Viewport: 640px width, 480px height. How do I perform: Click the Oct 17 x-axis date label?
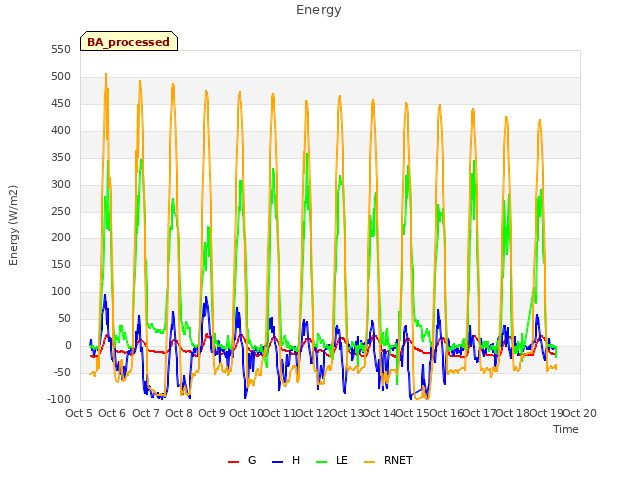pos(480,413)
